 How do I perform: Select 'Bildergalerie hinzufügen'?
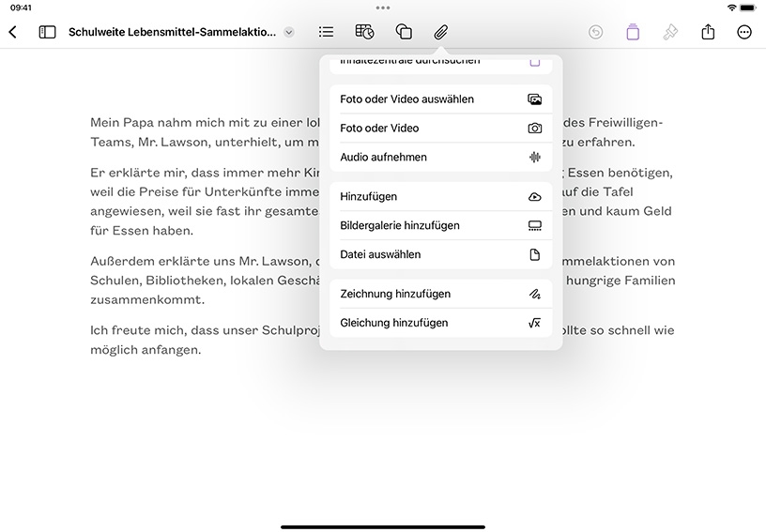tap(440, 225)
